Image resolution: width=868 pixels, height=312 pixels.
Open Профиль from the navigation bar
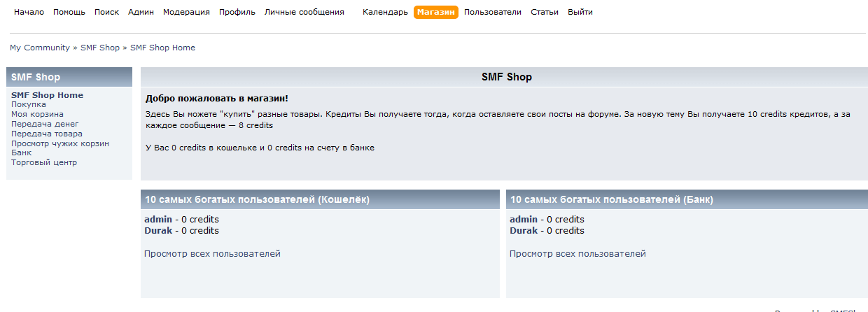(237, 12)
